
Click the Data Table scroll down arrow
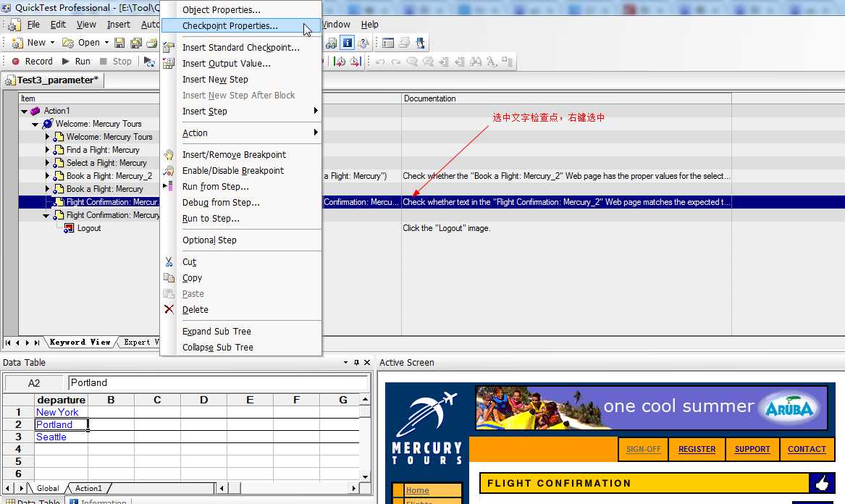pyautogui.click(x=366, y=476)
